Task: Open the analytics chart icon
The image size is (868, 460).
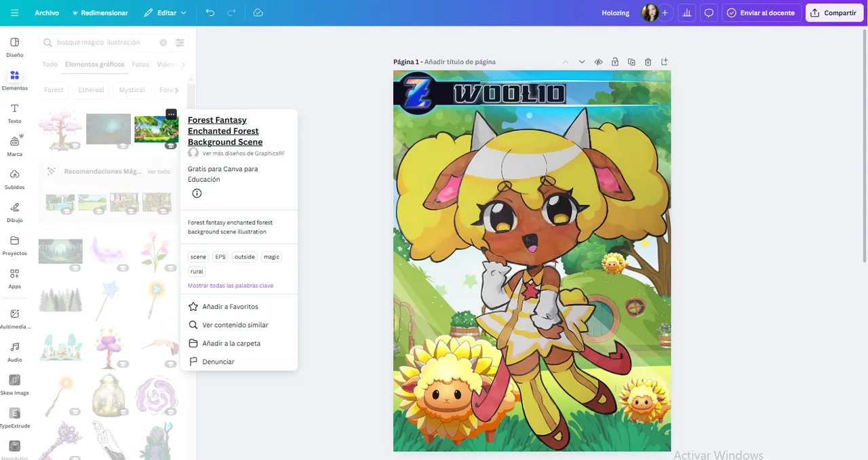Action: 687,13
